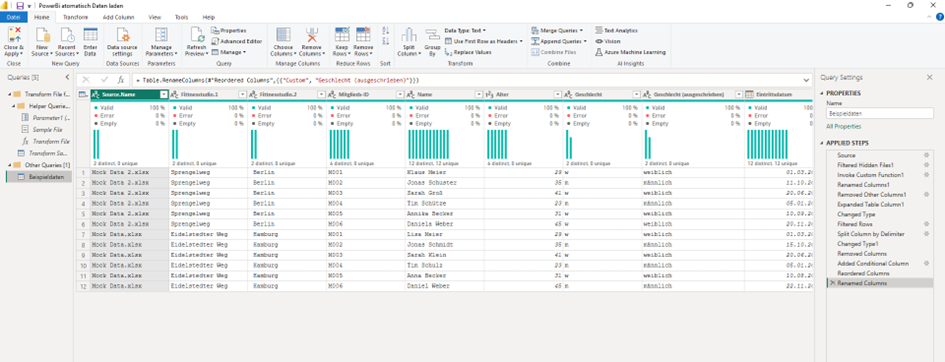
Task: Open Merge Queries dropdown
Action: pyautogui.click(x=557, y=30)
